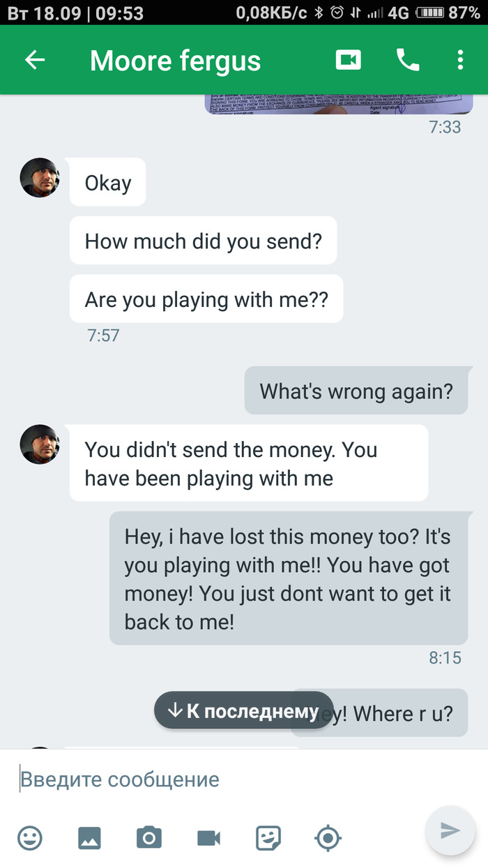Record a video message
Viewport: 488px width, 868px height.
[208, 837]
